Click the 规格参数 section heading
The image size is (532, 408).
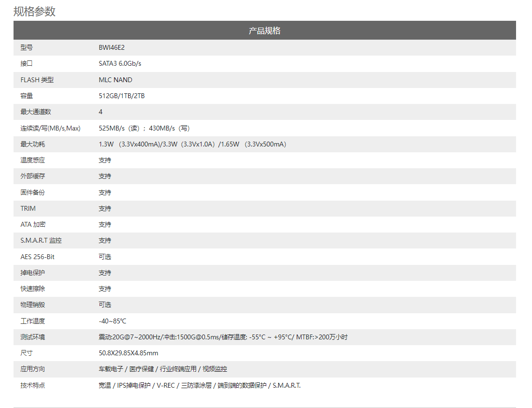point(34,12)
